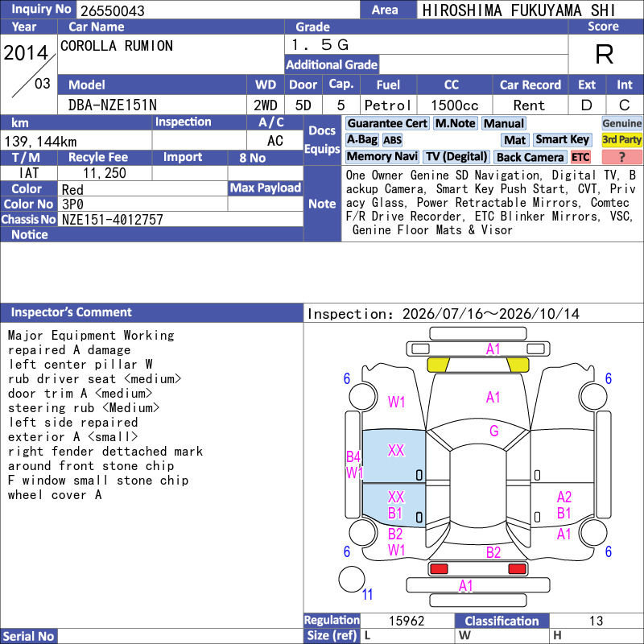This screenshot has width=644, height=644.
Task: Click the Memory Navi badge
Action: click(x=382, y=156)
